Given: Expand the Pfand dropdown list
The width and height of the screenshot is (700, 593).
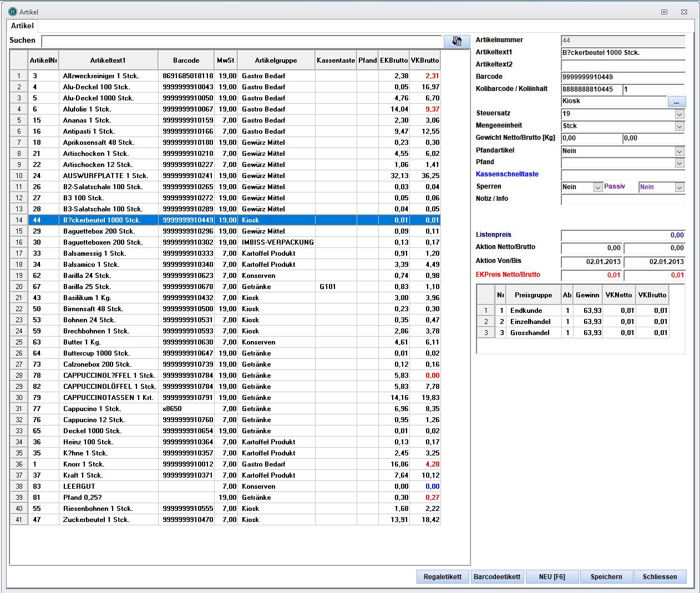Looking at the screenshot, I should [679, 163].
